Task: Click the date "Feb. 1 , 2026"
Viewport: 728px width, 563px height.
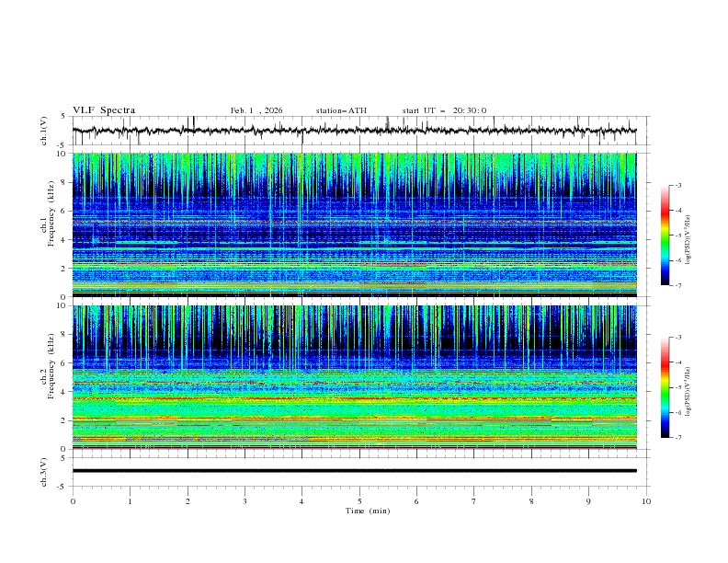Action: coord(256,110)
